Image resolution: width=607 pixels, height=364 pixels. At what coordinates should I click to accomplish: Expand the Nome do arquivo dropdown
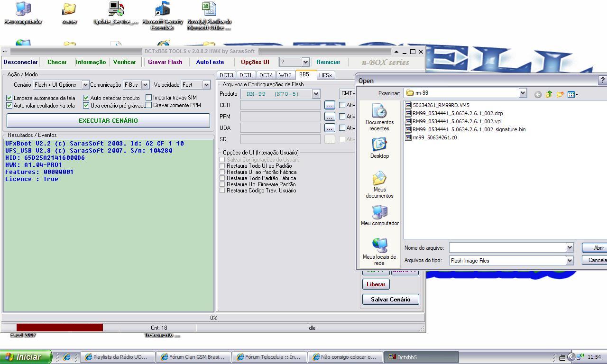(570, 247)
